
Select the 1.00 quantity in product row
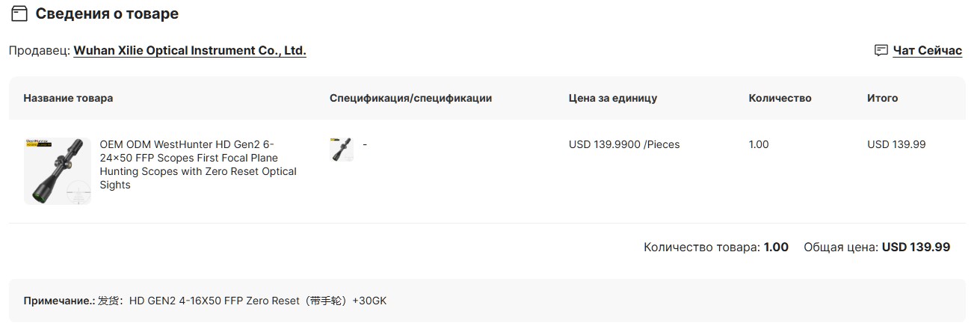759,144
